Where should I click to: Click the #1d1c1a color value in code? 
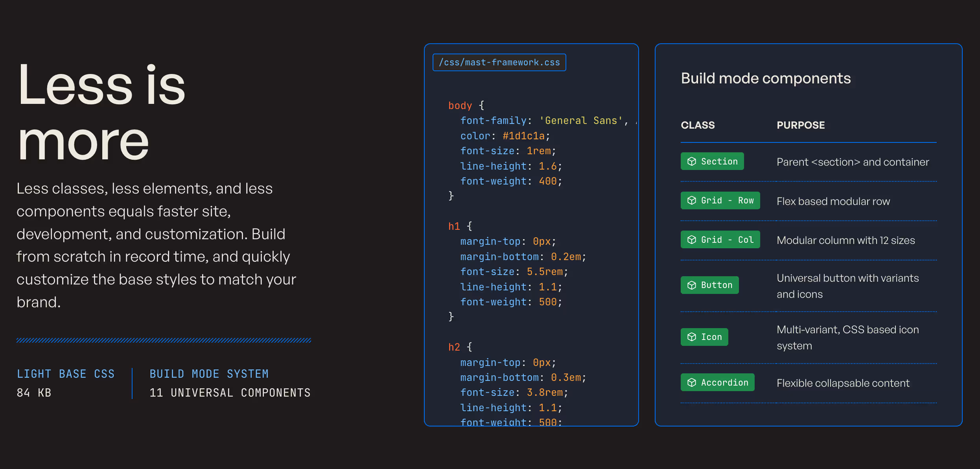pyautogui.click(x=523, y=136)
